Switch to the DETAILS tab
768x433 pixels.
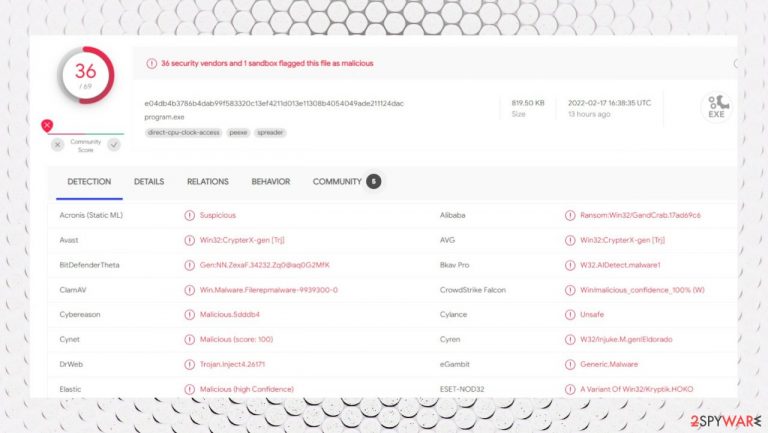tap(149, 182)
